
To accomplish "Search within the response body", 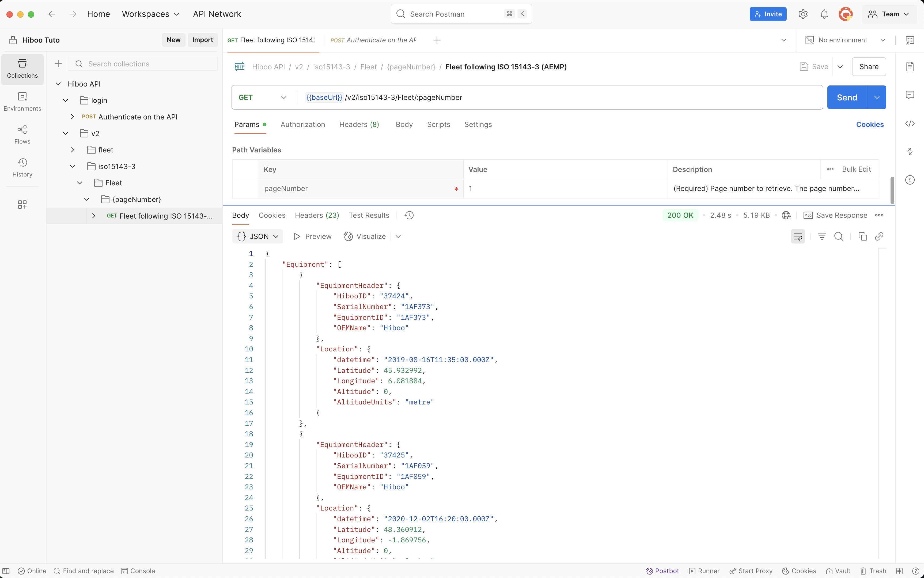I will tap(838, 236).
